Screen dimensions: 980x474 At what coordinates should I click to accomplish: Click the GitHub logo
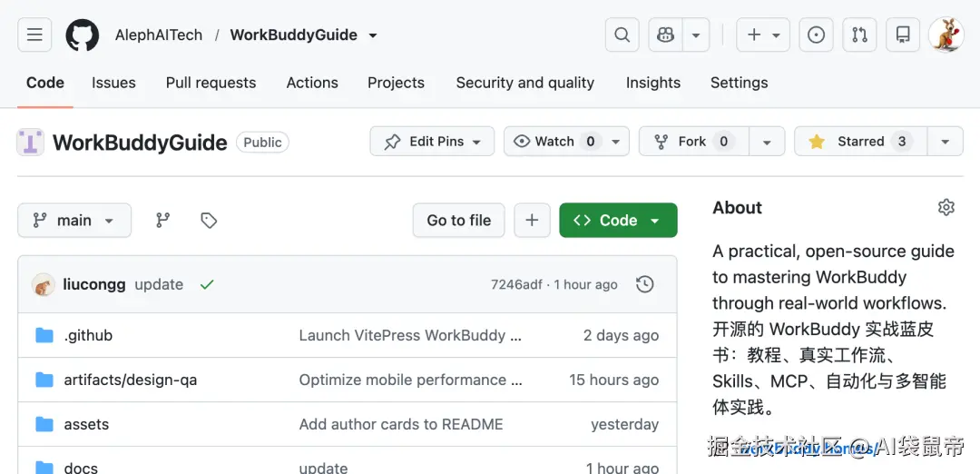(x=83, y=35)
